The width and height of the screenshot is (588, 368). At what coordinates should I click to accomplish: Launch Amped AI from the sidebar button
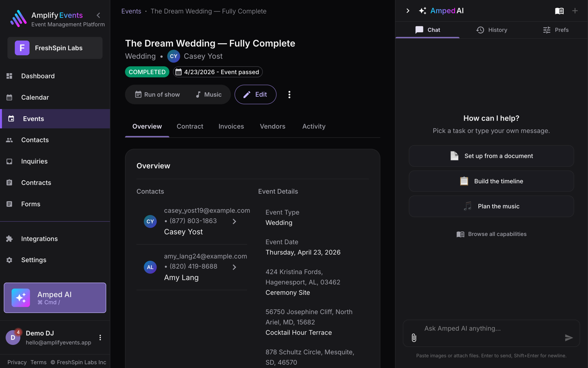[x=55, y=298]
